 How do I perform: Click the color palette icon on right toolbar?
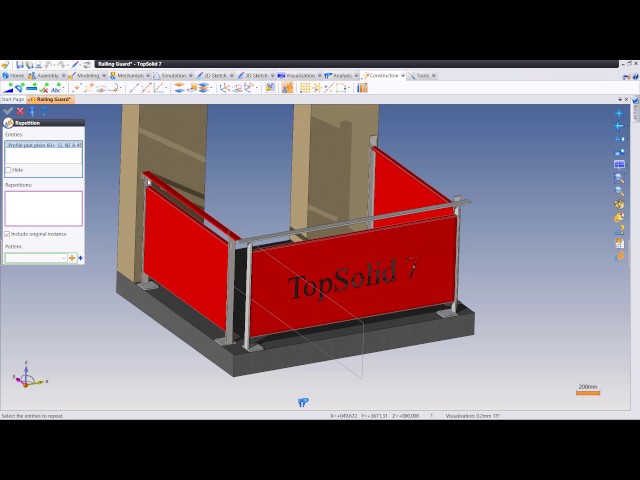(619, 217)
